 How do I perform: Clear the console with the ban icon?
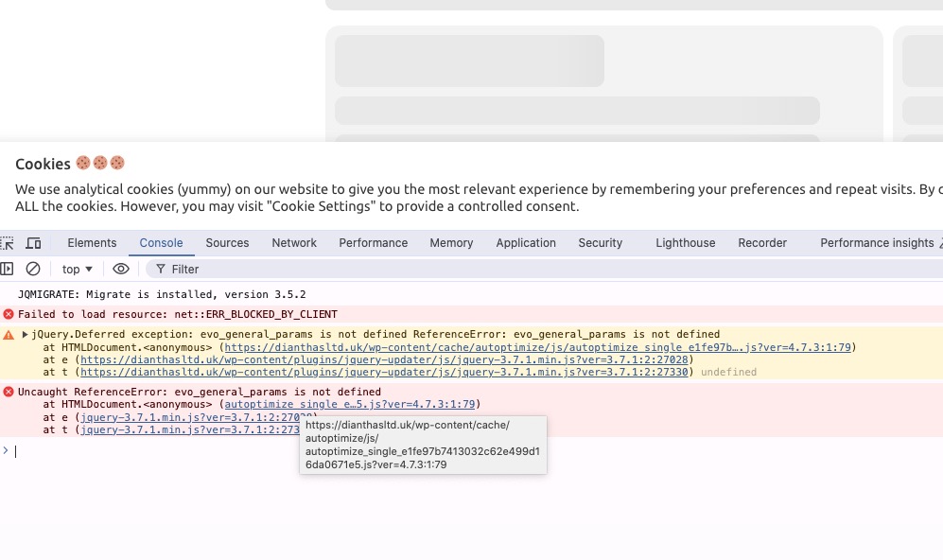(33, 269)
